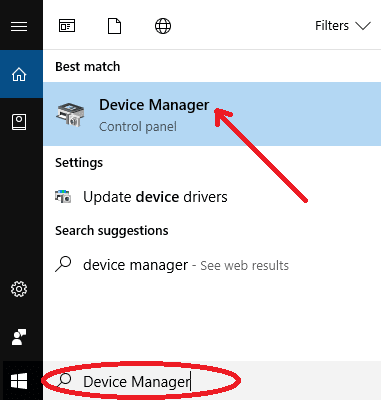Open the Notebook icon in sidebar
Viewport: 381px width, 400px height.
coord(19,122)
